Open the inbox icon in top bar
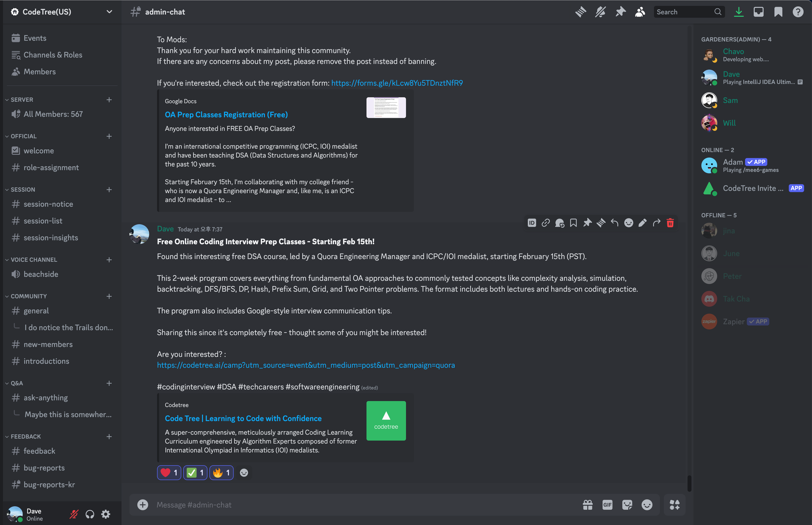812x525 pixels. (x=758, y=12)
